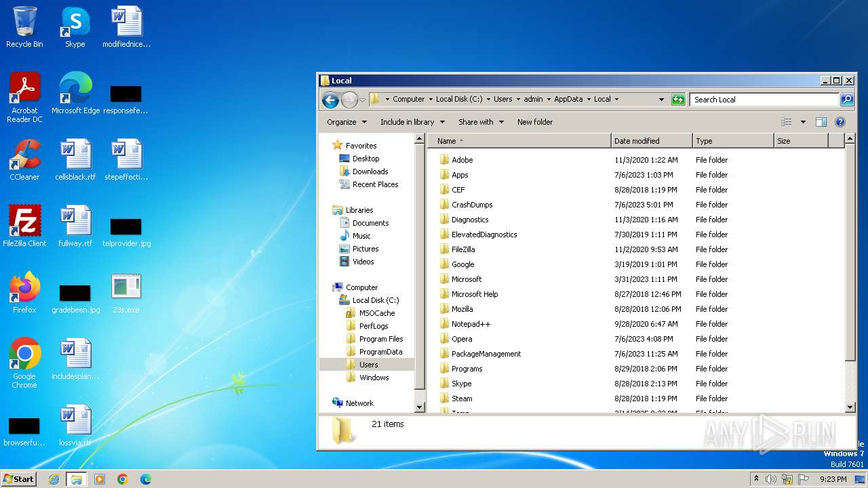The height and width of the screenshot is (488, 868).
Task: Select the CCleaner desktop shortcut
Action: point(24,160)
